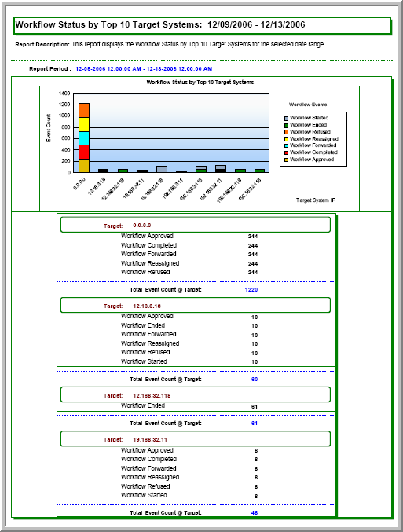The width and height of the screenshot is (403, 532).
Task: Click Workflow Ended under target 12.168.32.118
Action: [x=143, y=405]
